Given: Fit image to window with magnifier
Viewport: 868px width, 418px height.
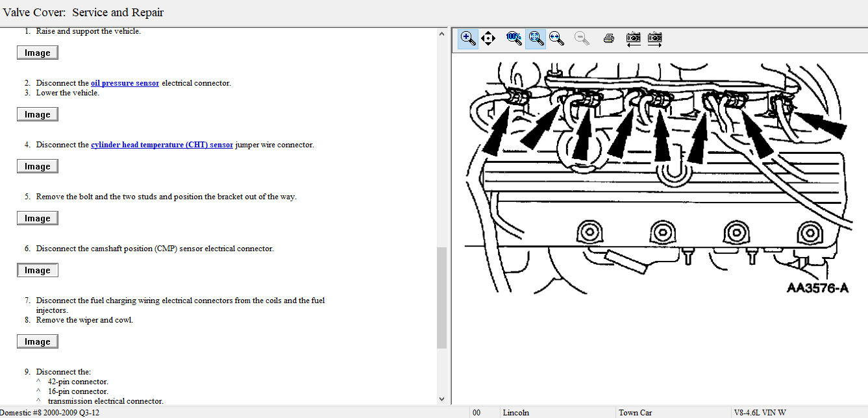Looking at the screenshot, I should pos(536,38).
